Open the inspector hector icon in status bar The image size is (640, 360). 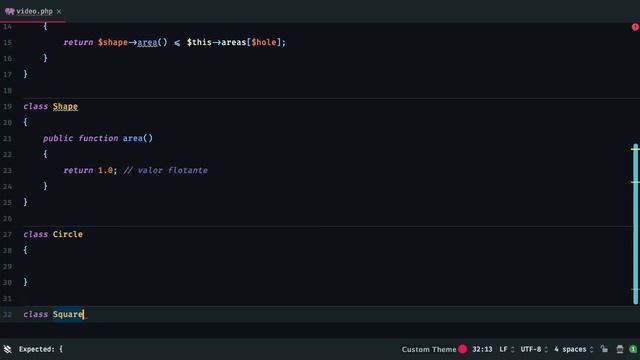[x=620, y=349]
